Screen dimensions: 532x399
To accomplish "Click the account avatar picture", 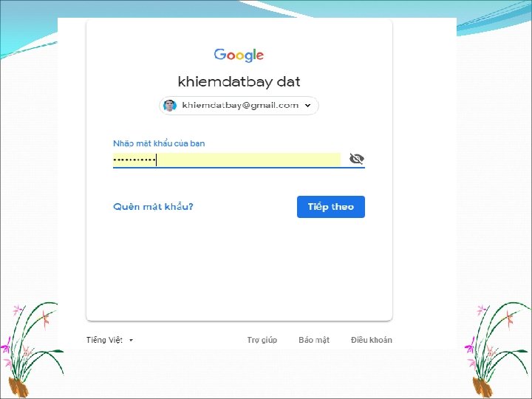I will click(170, 106).
